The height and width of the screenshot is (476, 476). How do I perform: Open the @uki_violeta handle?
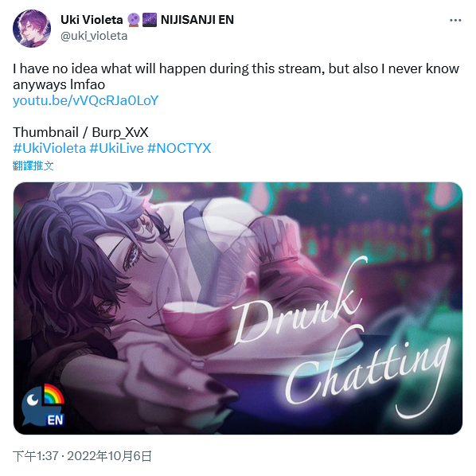pos(94,36)
